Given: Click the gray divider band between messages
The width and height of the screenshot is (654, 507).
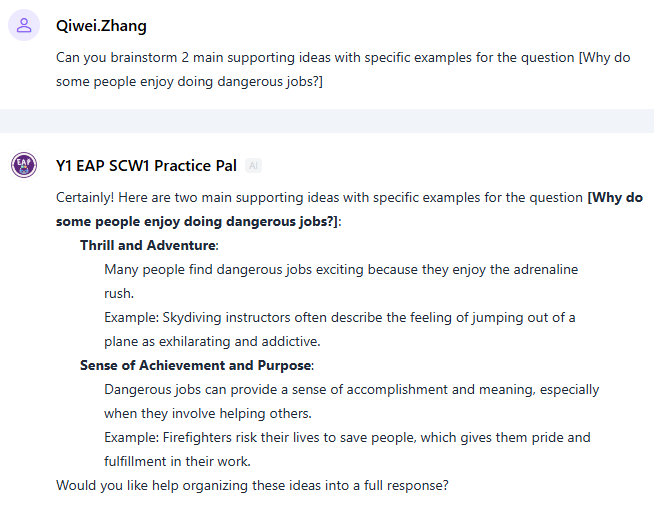Looking at the screenshot, I should pyautogui.click(x=327, y=120).
